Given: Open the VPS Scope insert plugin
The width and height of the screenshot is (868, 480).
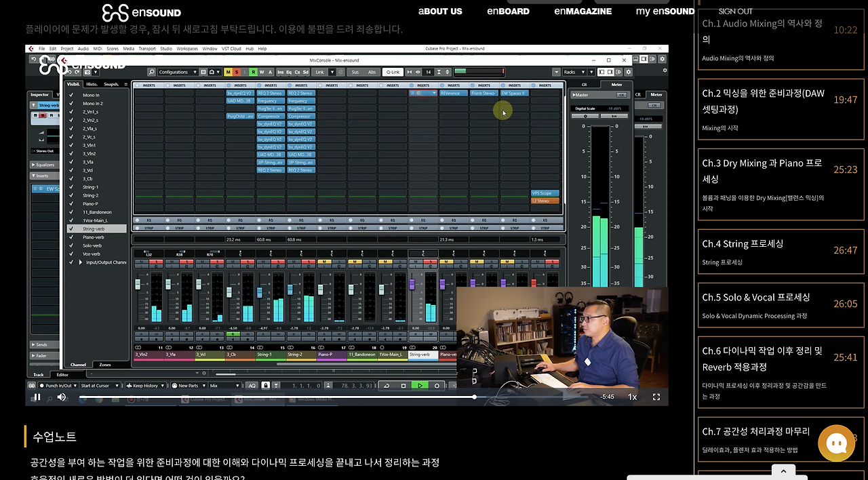Looking at the screenshot, I should point(545,193).
